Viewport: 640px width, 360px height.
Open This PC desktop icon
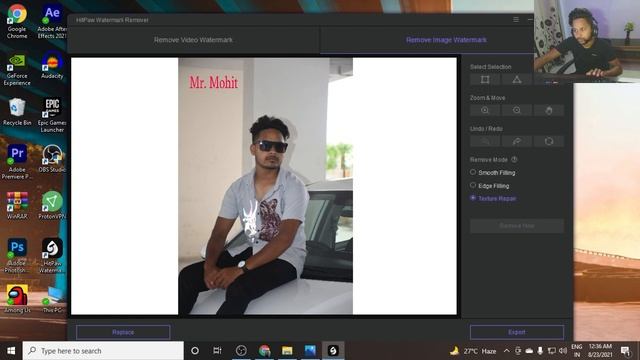(x=52, y=299)
